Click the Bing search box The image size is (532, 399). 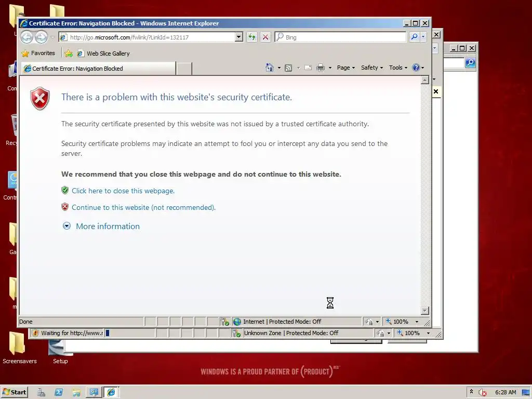coord(340,37)
